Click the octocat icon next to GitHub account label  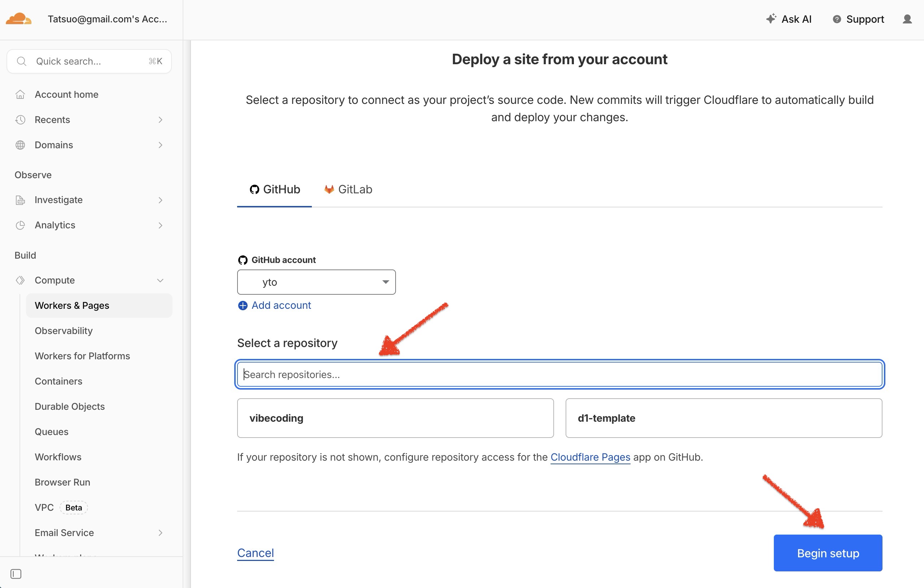[243, 260]
